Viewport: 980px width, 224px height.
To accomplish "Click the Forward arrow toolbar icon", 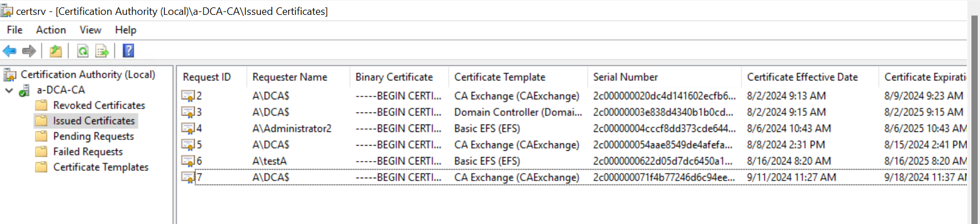I will [x=29, y=51].
